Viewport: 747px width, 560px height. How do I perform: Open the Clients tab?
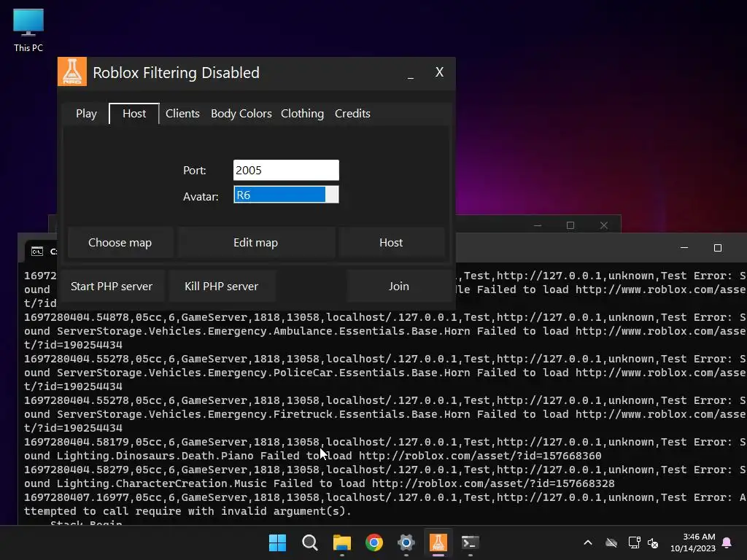point(182,113)
